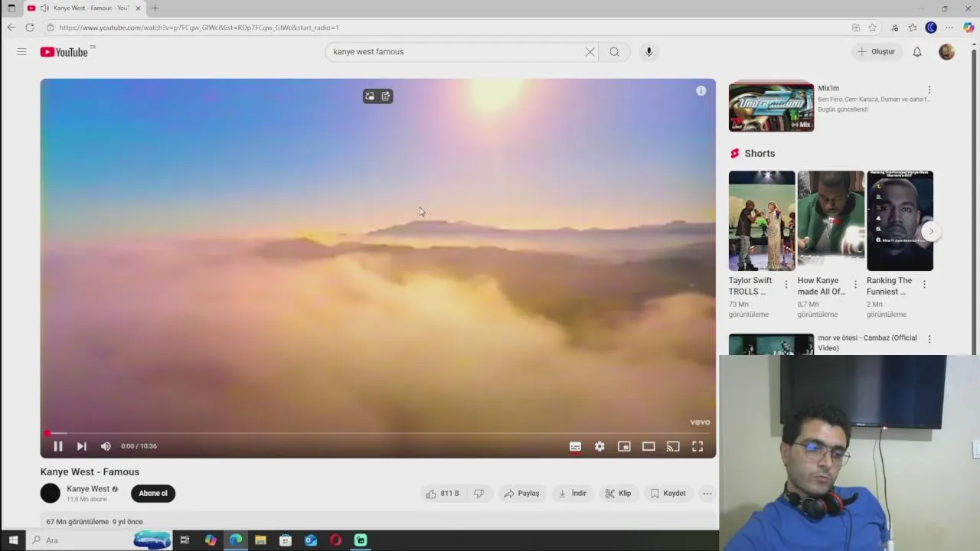
Task: Open the Windows Start menu
Action: (x=13, y=540)
